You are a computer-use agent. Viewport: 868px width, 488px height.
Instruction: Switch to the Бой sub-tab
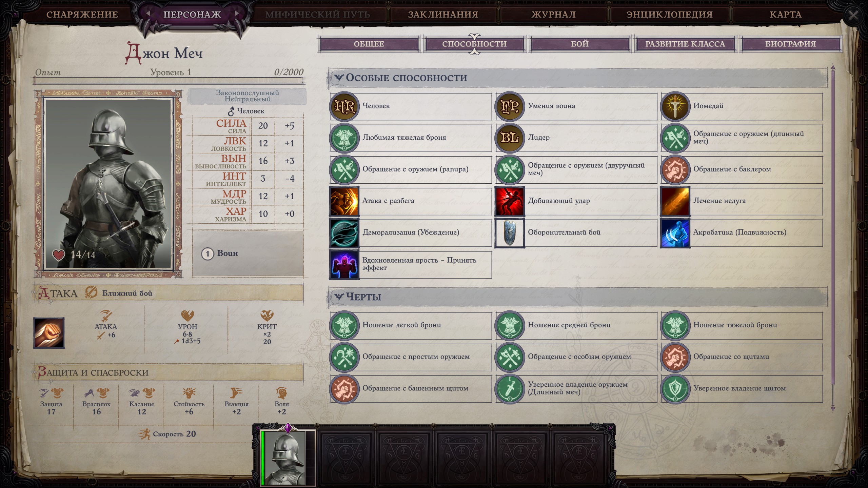(579, 44)
